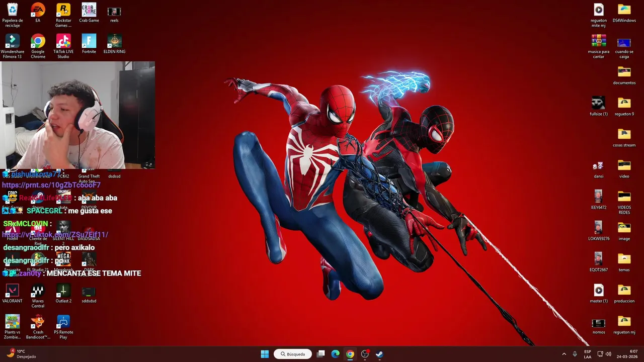Image resolution: width=644 pixels, height=362 pixels.
Task: Open the Wondershare Filmora 13 shortcut
Action: point(12,46)
